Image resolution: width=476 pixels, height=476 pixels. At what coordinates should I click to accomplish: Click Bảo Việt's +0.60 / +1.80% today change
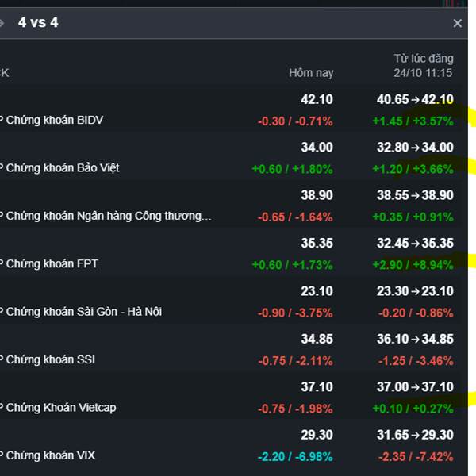pyautogui.click(x=292, y=169)
